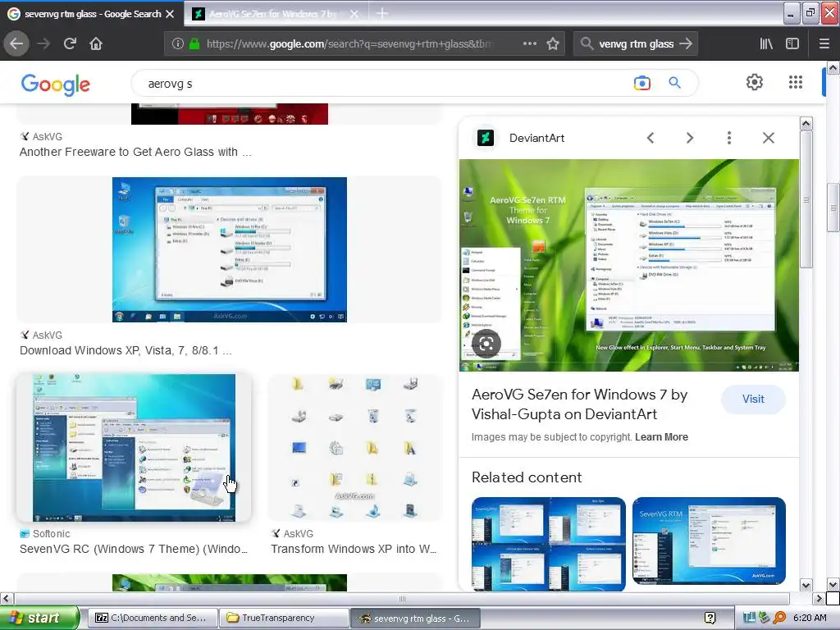Click the green secure padlock icon

click(x=194, y=44)
